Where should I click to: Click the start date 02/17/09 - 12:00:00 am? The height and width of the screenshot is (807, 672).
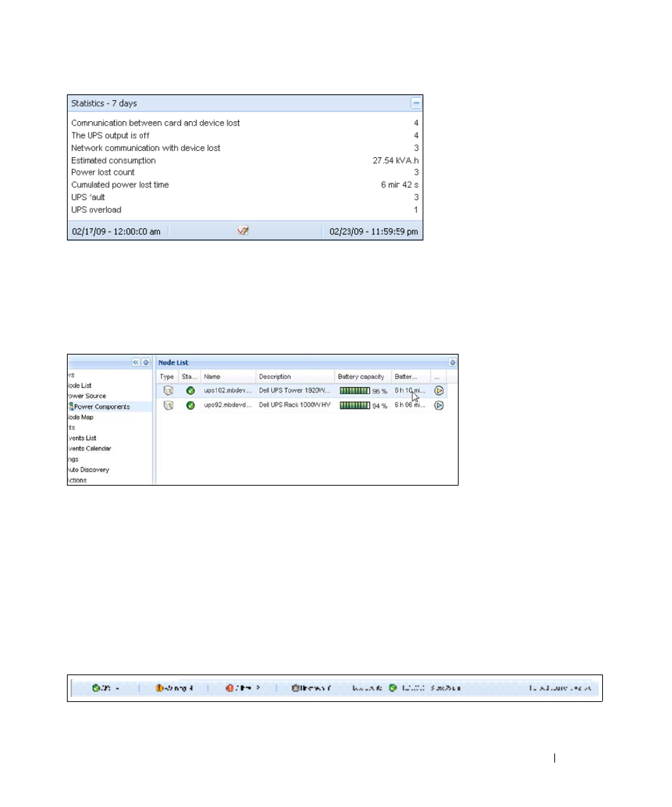pyautogui.click(x=116, y=232)
